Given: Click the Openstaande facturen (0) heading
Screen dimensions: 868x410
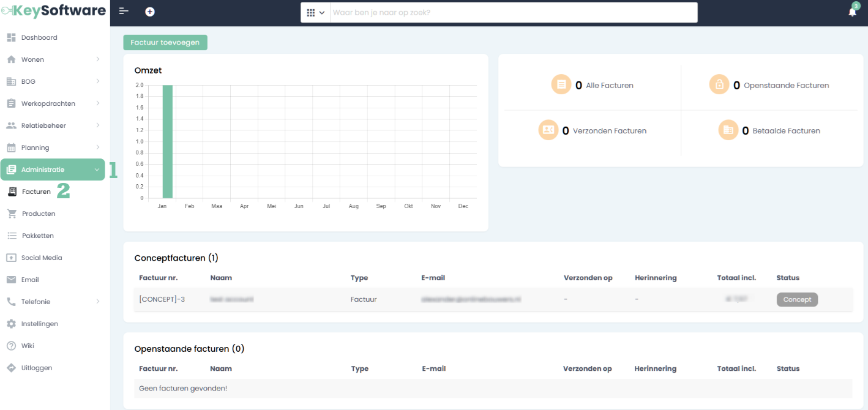Looking at the screenshot, I should pyautogui.click(x=189, y=348).
